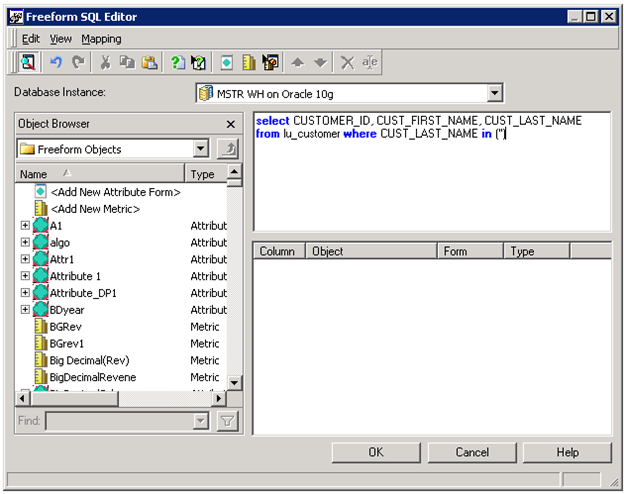Click the Add New Metric toolbar icon
The image size is (624, 494).
[x=248, y=62]
